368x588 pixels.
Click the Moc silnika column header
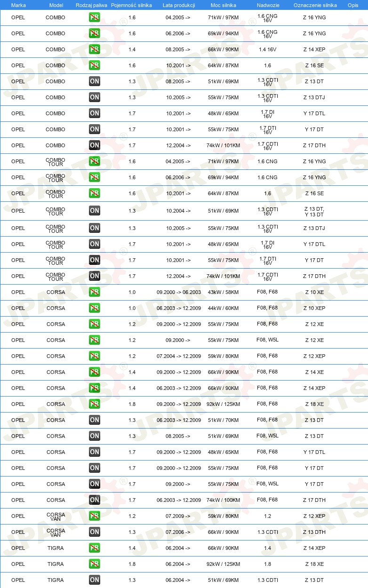[224, 5]
